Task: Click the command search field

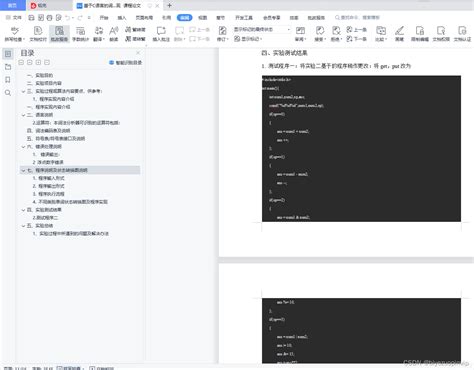Action: tap(357, 17)
